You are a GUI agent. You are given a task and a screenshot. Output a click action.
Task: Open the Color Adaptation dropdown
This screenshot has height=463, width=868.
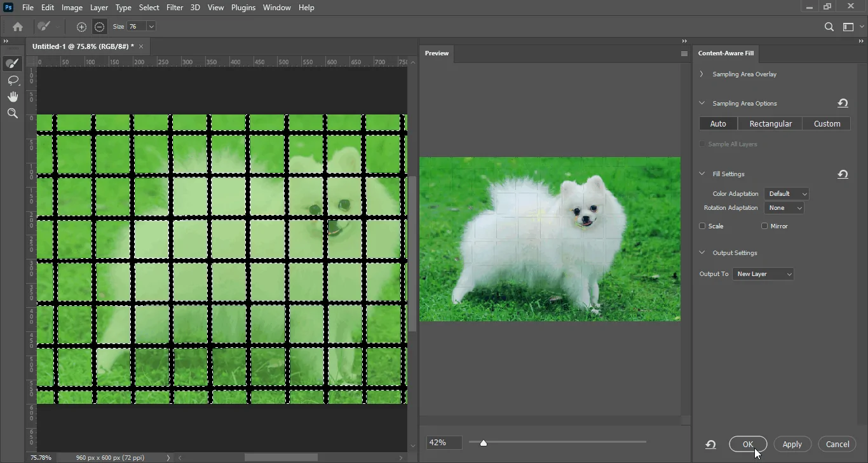coord(787,193)
